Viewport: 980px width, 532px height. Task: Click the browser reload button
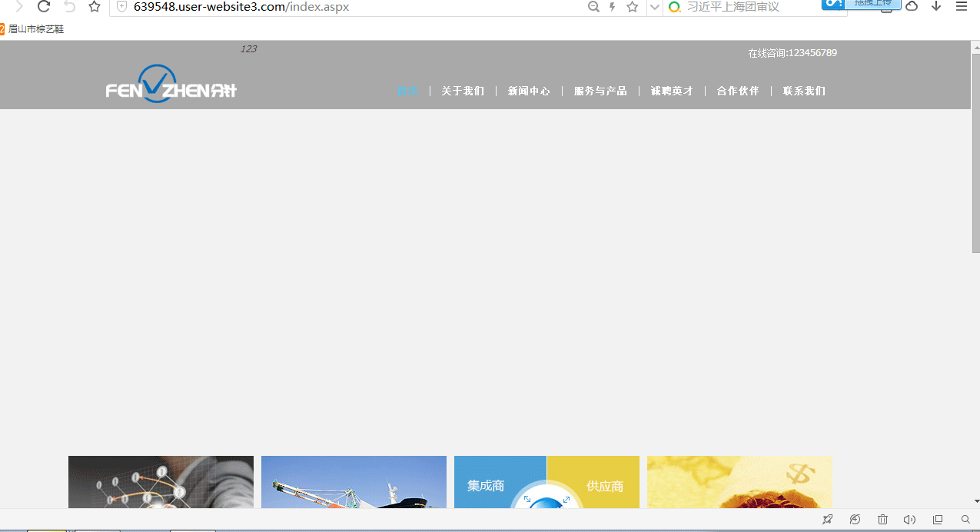point(44,7)
